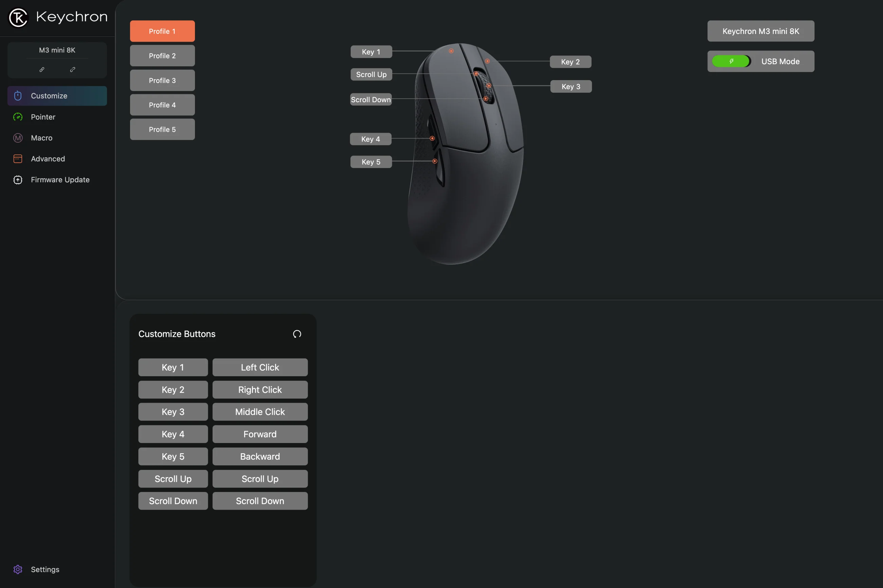Select Profile 1

pos(162,31)
